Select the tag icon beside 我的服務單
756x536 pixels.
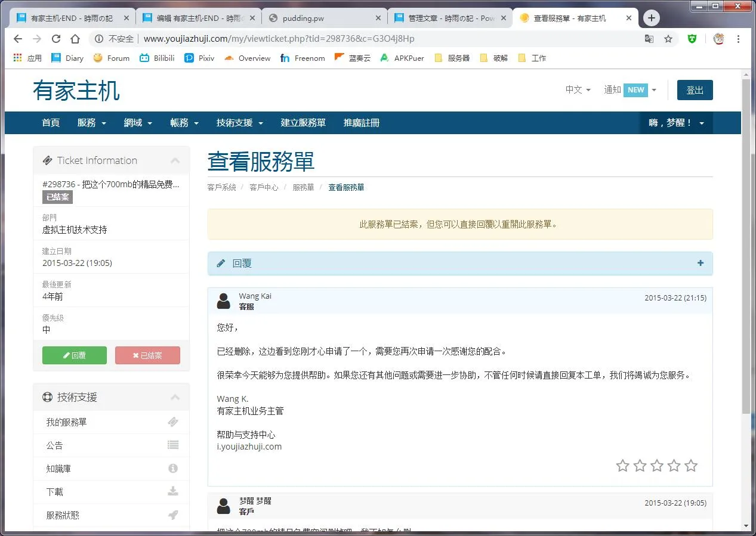173,422
